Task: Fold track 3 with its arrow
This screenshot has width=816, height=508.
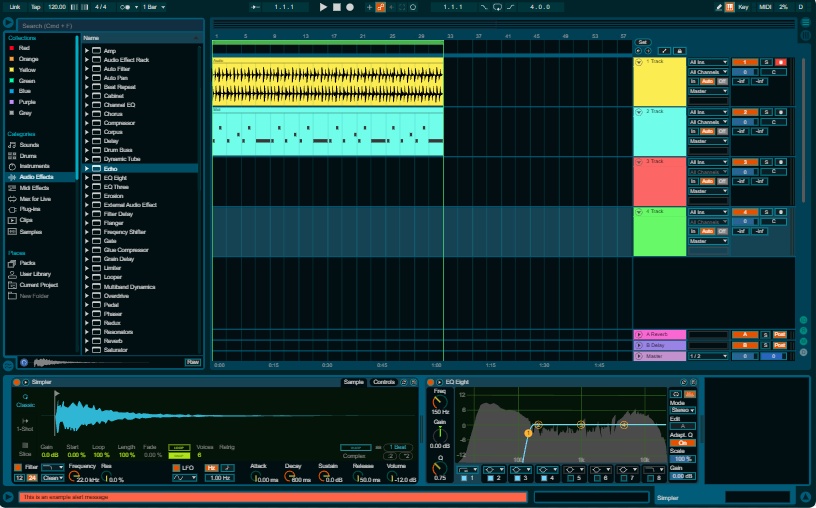Action: pyautogui.click(x=639, y=162)
